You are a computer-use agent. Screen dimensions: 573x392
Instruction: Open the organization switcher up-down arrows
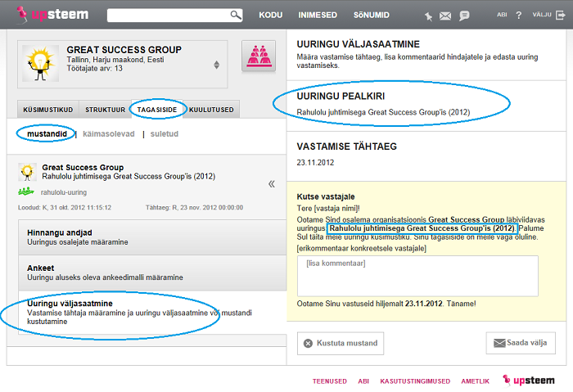(x=217, y=65)
